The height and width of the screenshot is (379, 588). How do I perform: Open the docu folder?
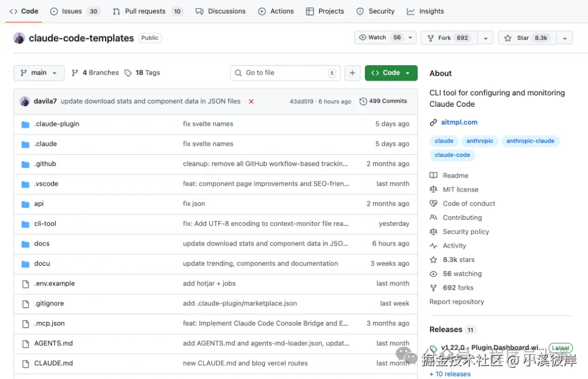pyautogui.click(x=42, y=263)
